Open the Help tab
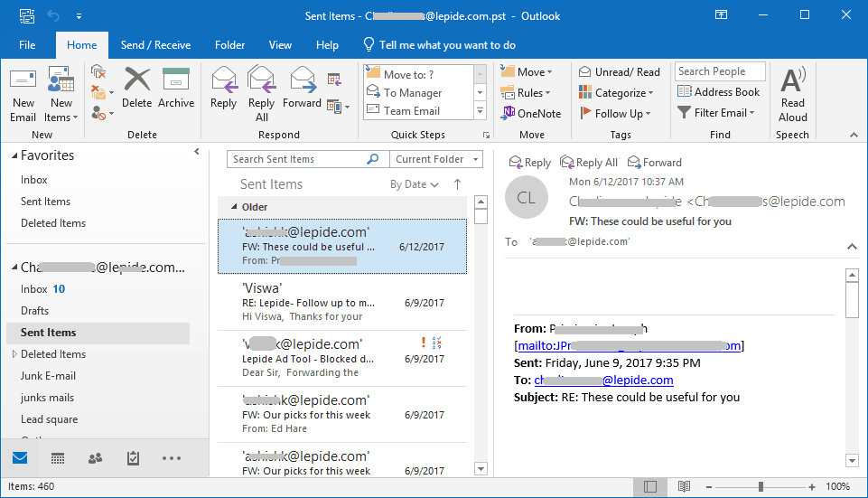868x498 pixels. click(x=327, y=45)
